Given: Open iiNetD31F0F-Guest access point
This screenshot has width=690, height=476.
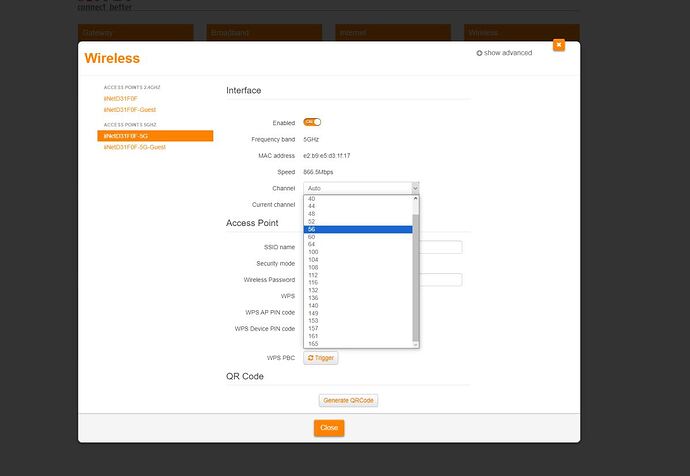Looking at the screenshot, I should [130, 110].
